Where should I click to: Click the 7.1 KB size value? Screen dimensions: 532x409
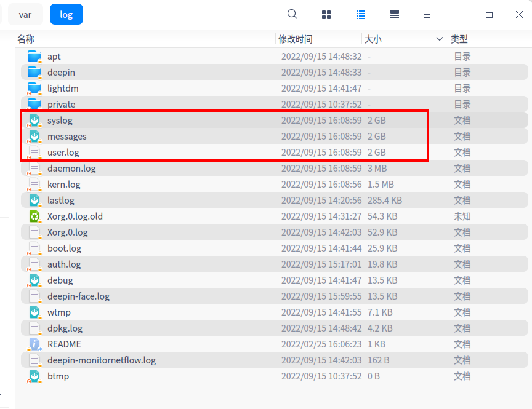pos(380,312)
